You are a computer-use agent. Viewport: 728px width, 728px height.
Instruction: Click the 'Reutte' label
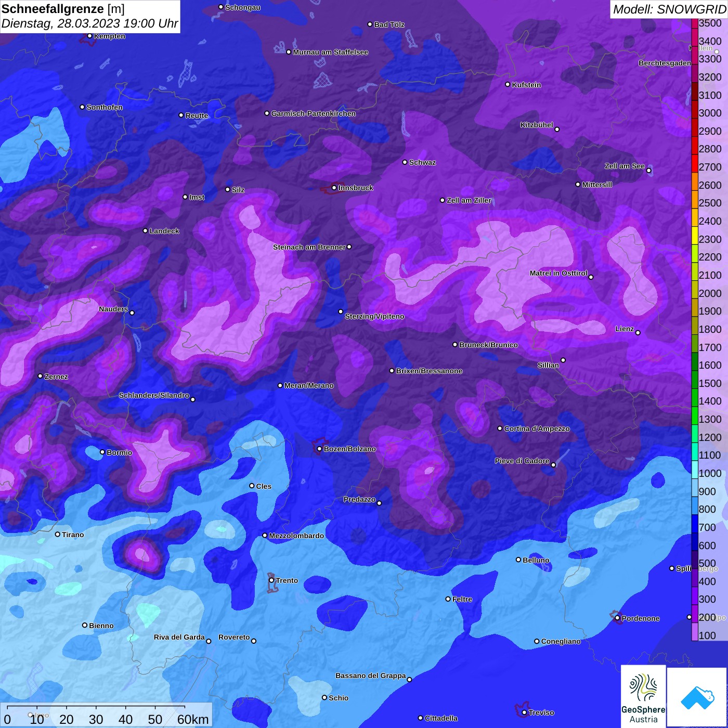click(197, 115)
